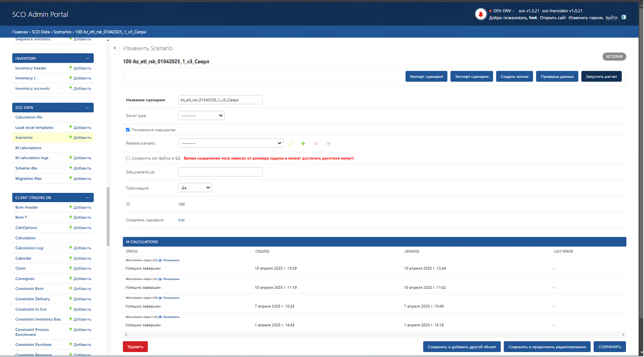Add another Related scenario with green plus
Viewport: 644px width, 357px height.
pyautogui.click(x=303, y=144)
